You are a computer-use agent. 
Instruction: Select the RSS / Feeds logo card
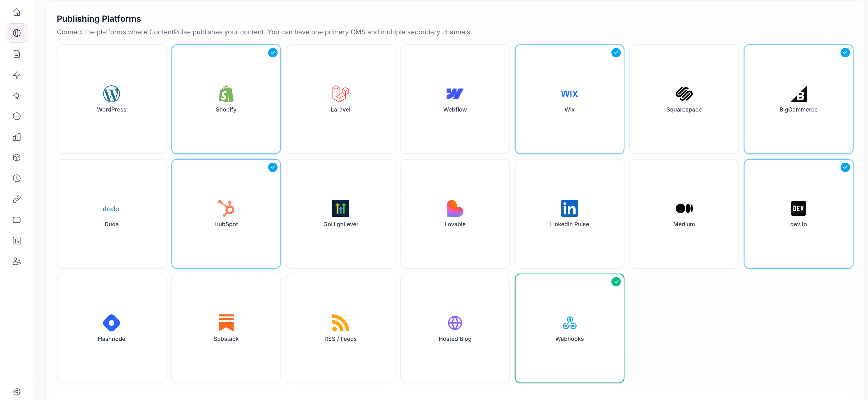[x=340, y=329]
